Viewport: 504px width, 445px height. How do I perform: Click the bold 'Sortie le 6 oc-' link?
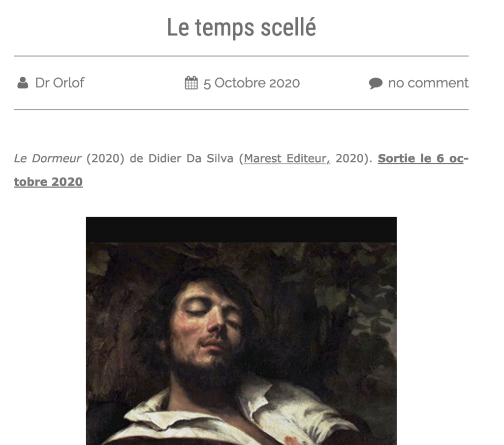click(423, 158)
